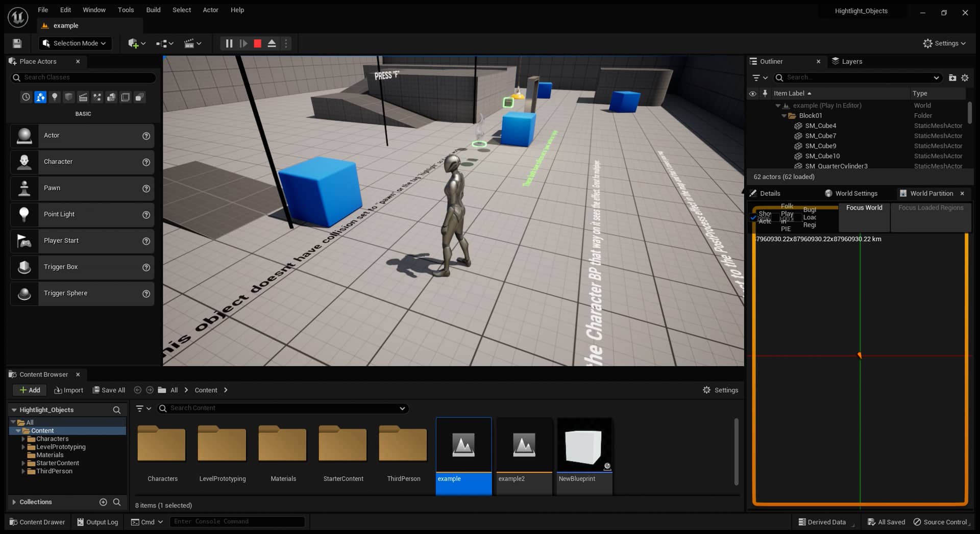Expand the Collections section
Image resolution: width=980 pixels, height=534 pixels.
14,502
